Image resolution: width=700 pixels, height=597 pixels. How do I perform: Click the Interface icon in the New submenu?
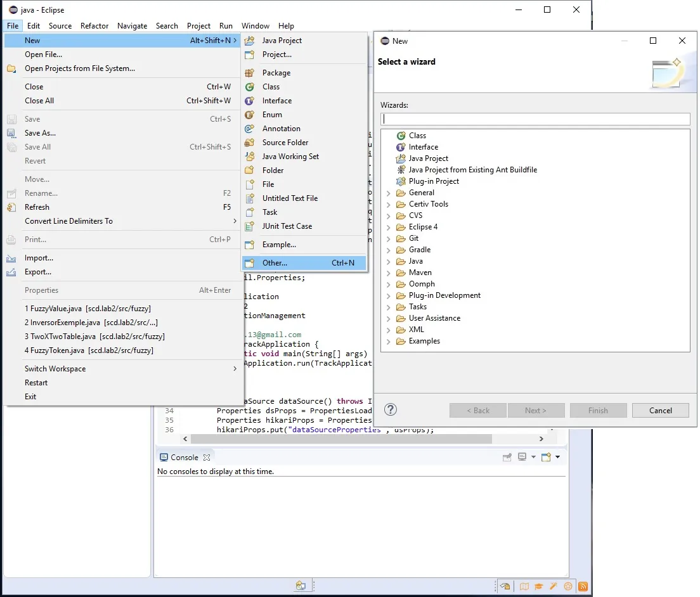pyautogui.click(x=250, y=101)
